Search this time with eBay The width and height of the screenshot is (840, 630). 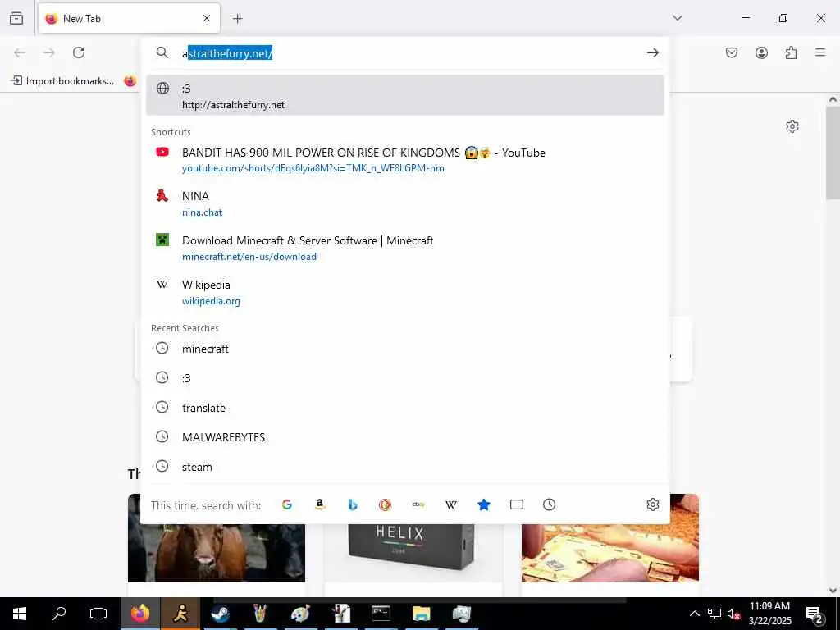[418, 504]
